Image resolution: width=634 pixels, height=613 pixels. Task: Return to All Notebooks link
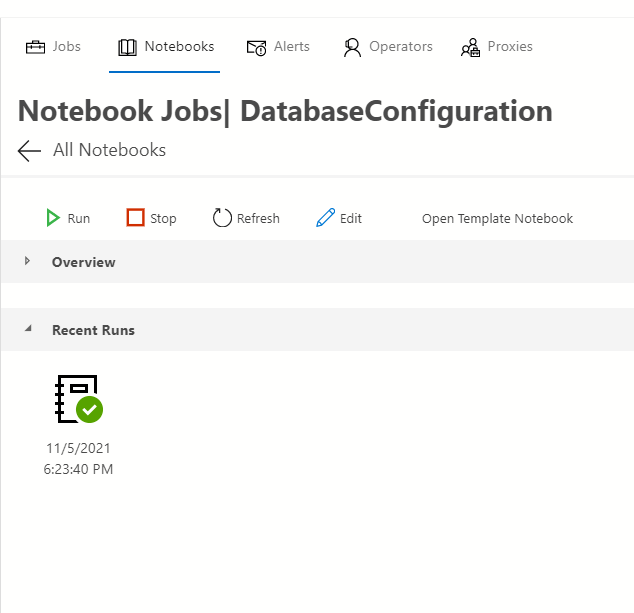click(109, 151)
